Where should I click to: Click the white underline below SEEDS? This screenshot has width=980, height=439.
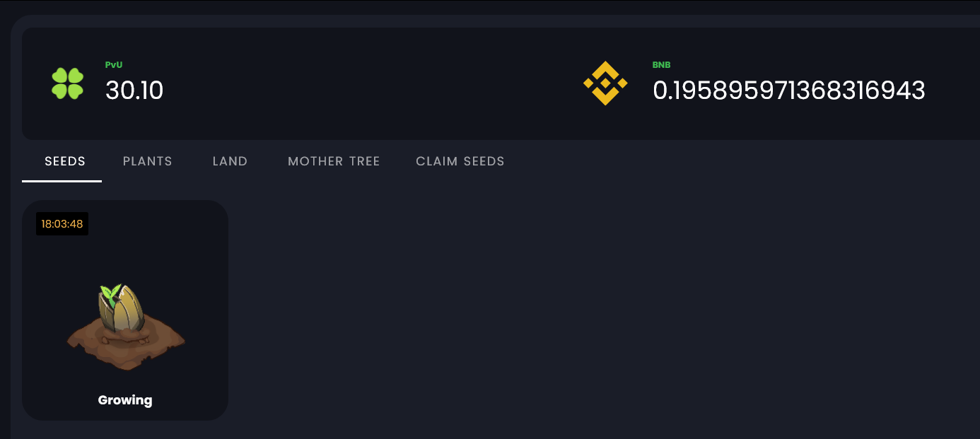(62, 181)
